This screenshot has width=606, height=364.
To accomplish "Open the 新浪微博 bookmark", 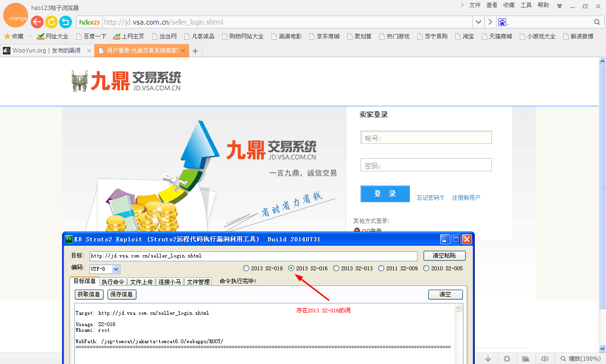I will click(578, 36).
